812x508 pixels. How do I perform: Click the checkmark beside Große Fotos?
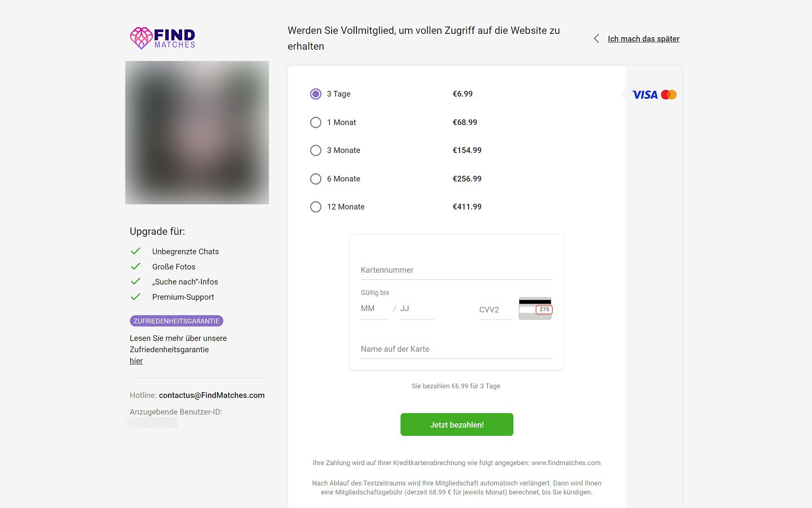[x=135, y=266]
